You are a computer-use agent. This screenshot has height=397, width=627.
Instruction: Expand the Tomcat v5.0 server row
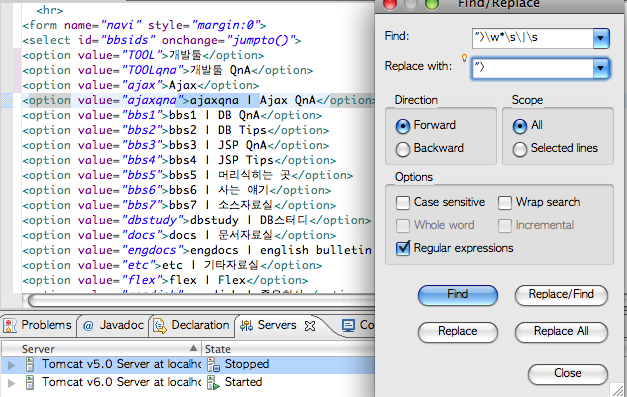[12, 365]
